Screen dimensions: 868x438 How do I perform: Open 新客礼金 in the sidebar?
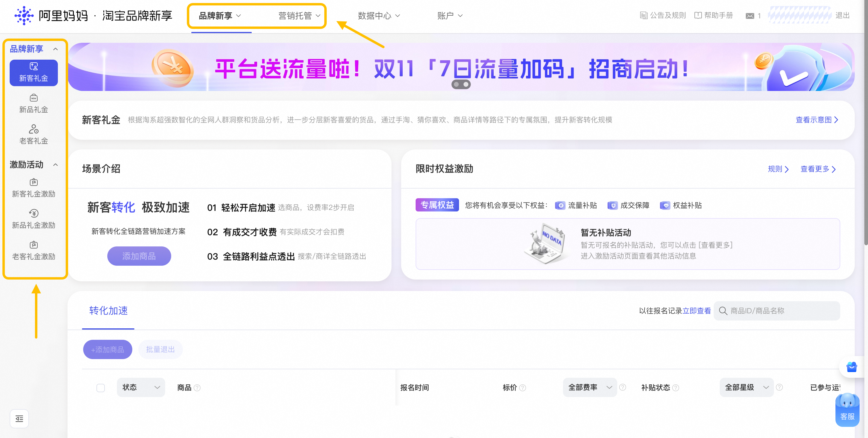coord(34,73)
